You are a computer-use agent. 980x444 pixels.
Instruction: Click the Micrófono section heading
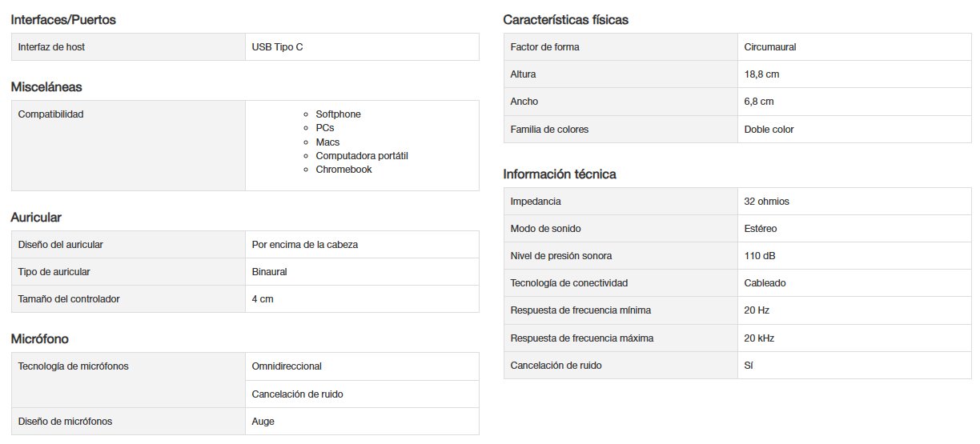click(x=46, y=339)
